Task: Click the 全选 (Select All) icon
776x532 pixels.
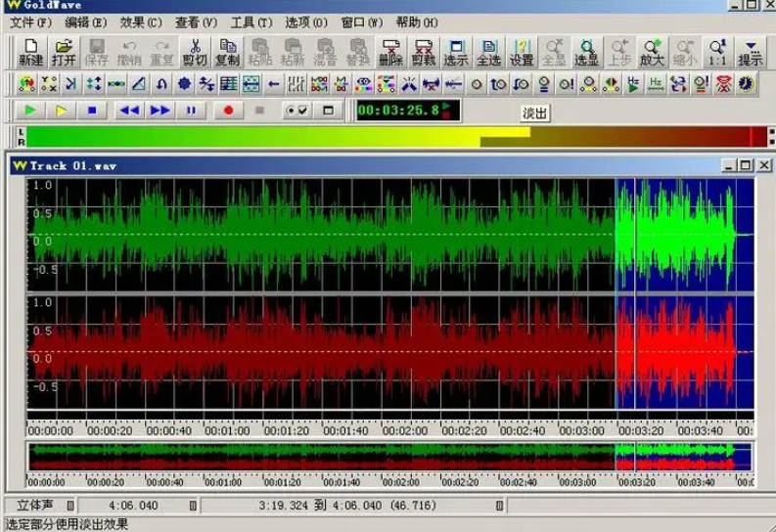Action: pyautogui.click(x=488, y=53)
